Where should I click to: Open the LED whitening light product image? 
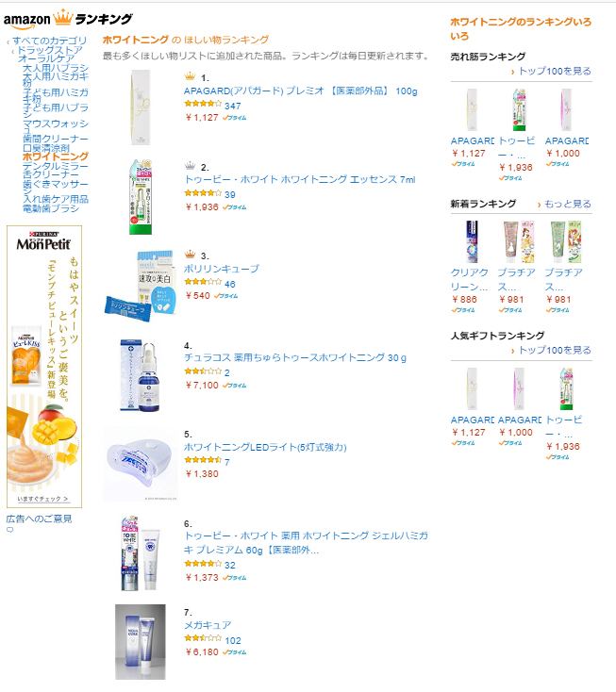[x=140, y=464]
